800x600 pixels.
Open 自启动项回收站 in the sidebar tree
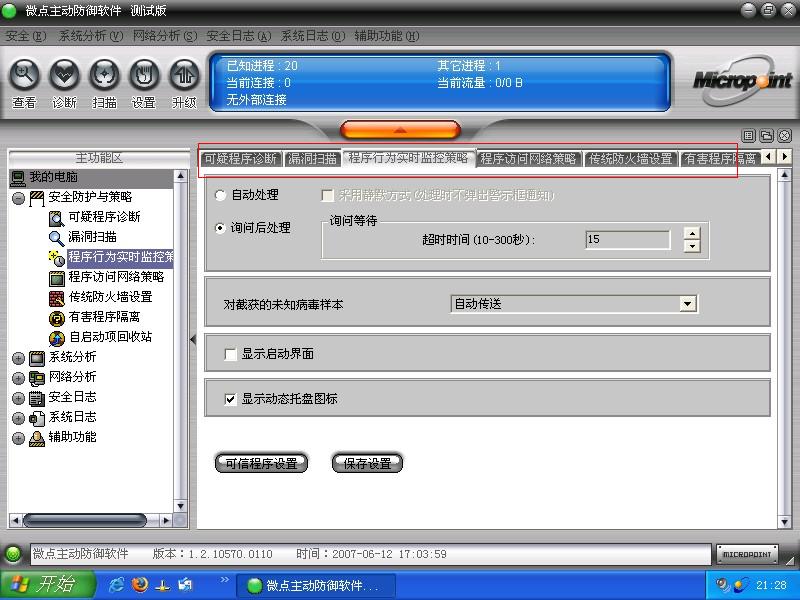[x=110, y=337]
